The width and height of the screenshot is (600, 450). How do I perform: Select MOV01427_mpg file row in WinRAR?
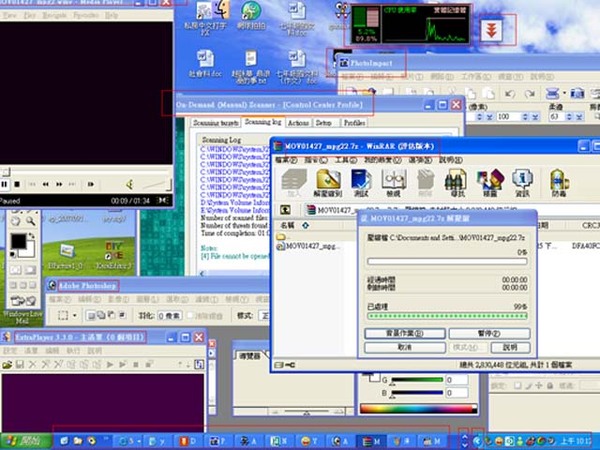309,246
